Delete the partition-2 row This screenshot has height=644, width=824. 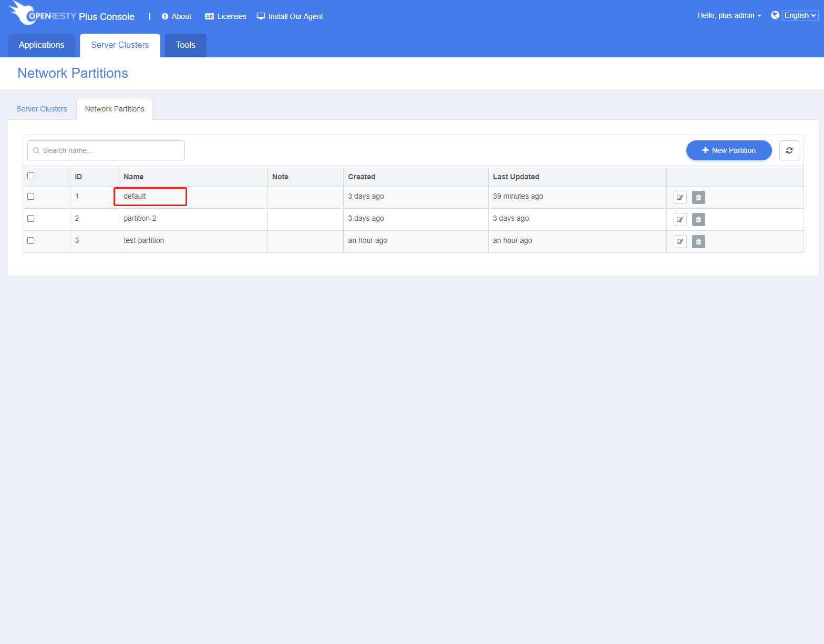[x=698, y=220]
